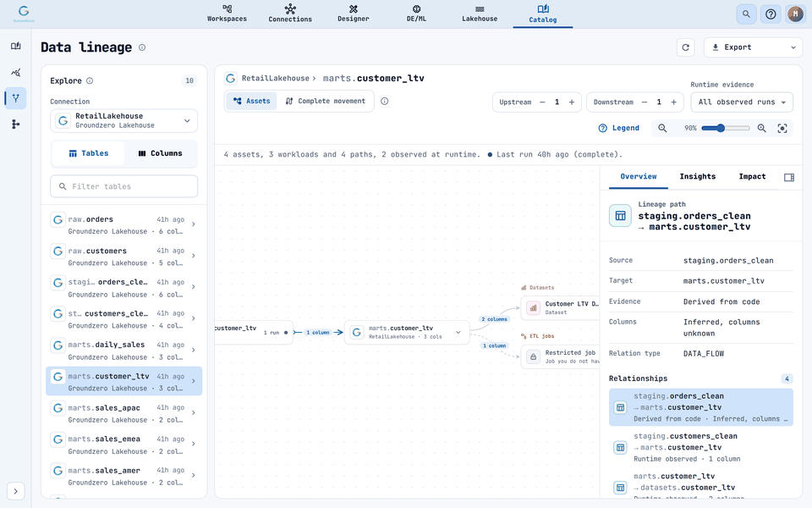The height and width of the screenshot is (508, 812).
Task: Click the Customer LTV dataset node
Action: coord(560,308)
